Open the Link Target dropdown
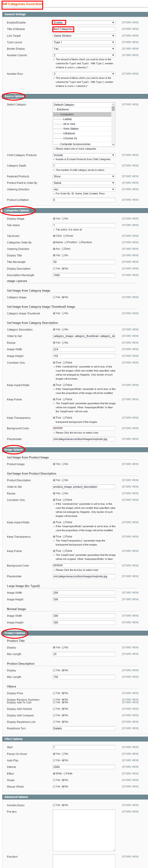Image resolution: width=148 pixels, height=868 pixels. (84, 36)
